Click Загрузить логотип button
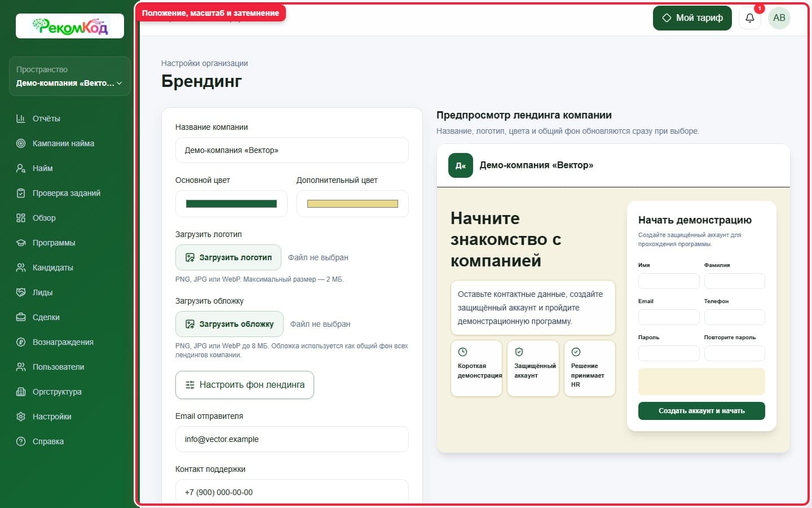 tap(228, 257)
